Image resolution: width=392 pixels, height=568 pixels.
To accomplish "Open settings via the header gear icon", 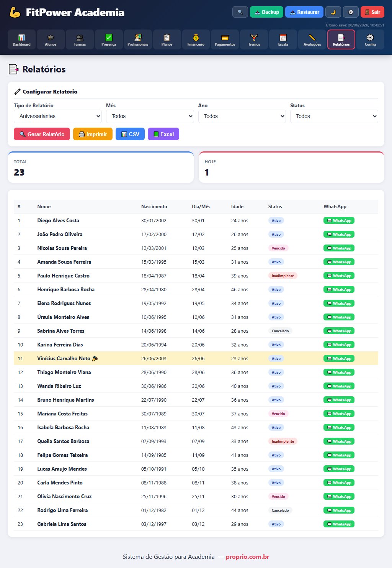I will coord(351,12).
